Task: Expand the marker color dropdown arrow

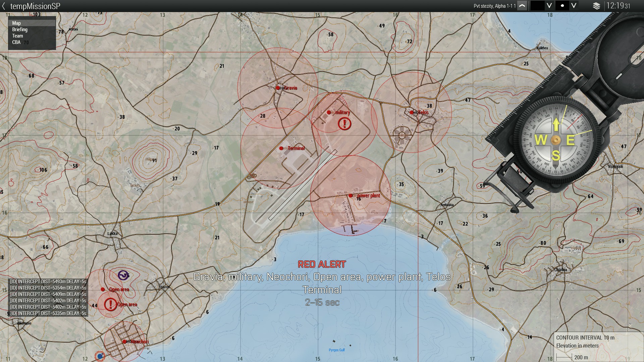Action: (x=549, y=6)
